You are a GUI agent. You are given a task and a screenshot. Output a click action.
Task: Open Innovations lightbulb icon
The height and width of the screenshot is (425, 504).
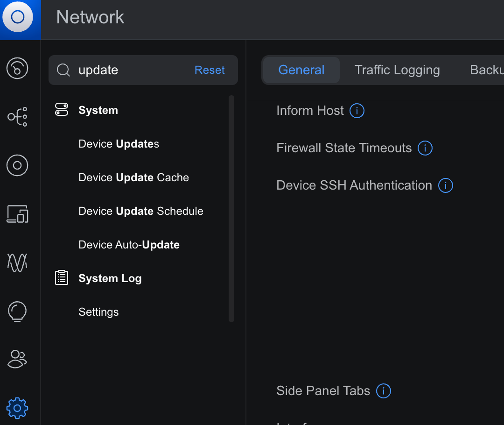[x=17, y=311]
